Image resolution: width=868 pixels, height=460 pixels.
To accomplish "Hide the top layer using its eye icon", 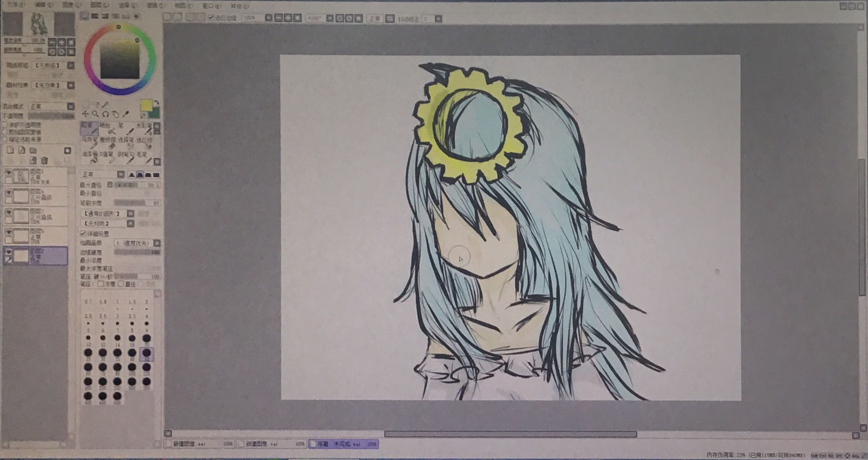I will [8, 173].
